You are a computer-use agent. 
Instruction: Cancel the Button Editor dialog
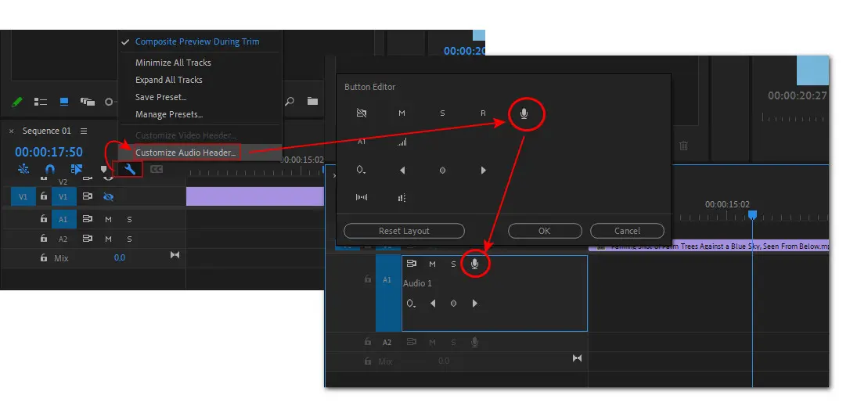(x=627, y=231)
